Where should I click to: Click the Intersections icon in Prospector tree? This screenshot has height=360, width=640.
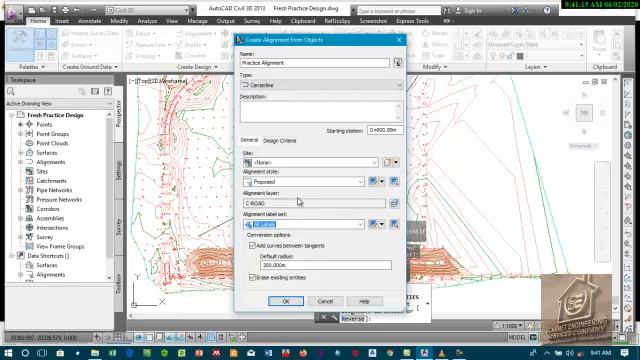click(x=29, y=228)
